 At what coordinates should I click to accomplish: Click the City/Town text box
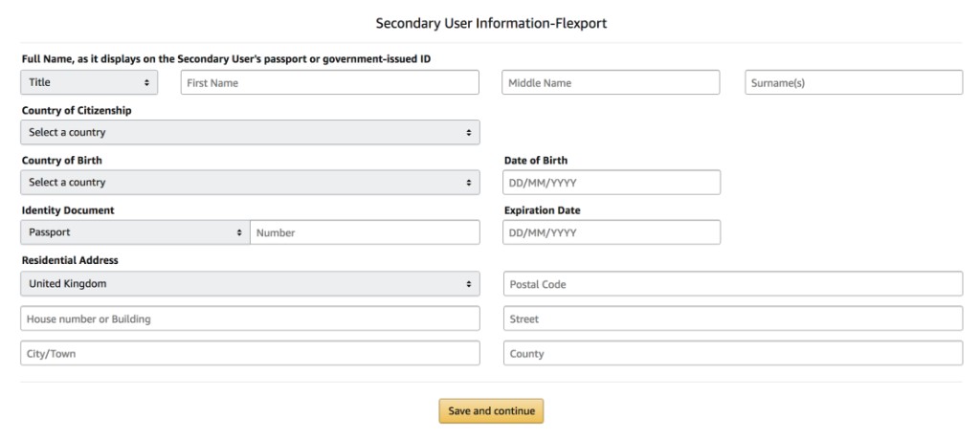[250, 354]
